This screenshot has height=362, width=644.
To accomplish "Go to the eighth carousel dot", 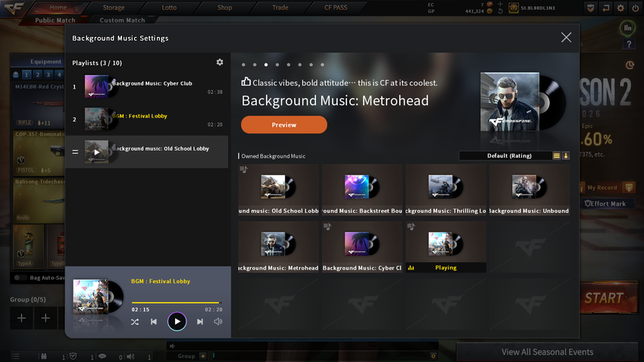I will pyautogui.click(x=323, y=65).
